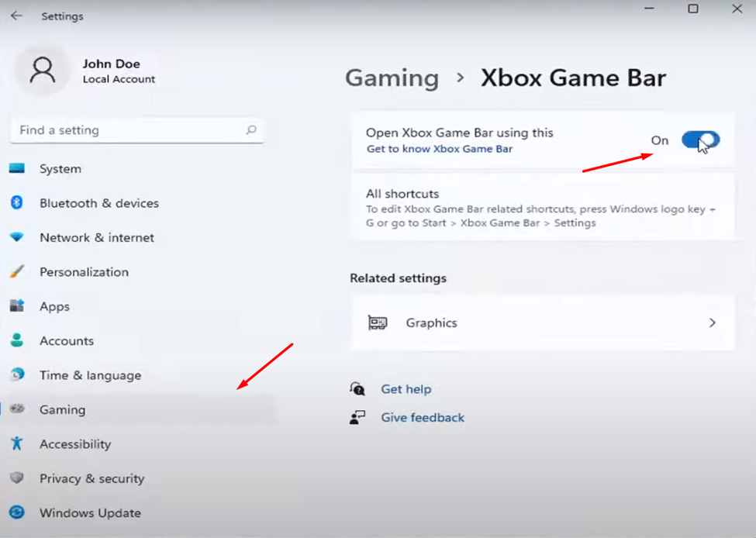Viewport: 756px width, 538px height.
Task: Click the Xbox Game Bar page title
Action: (x=573, y=78)
